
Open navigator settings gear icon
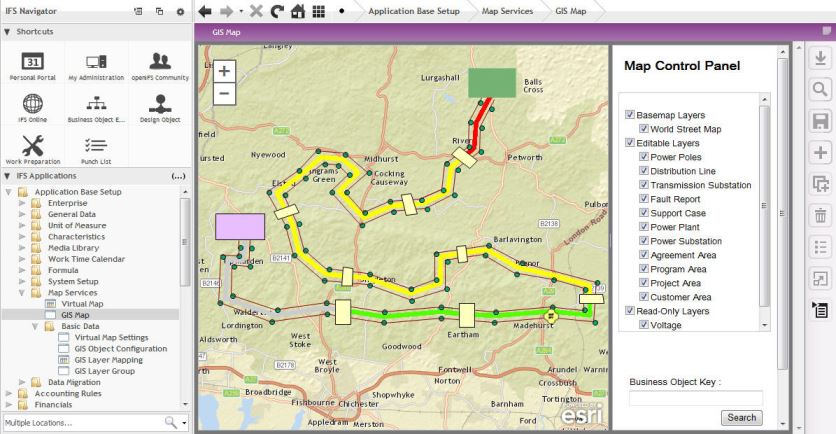pyautogui.click(x=180, y=11)
